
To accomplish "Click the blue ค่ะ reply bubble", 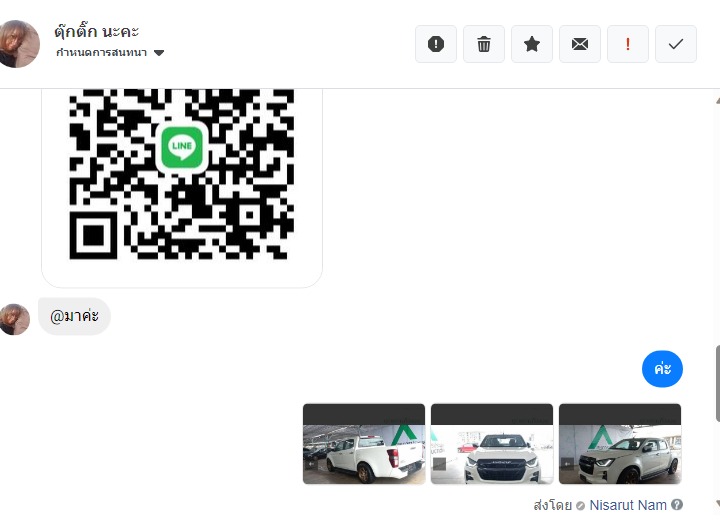I will click(662, 369).
